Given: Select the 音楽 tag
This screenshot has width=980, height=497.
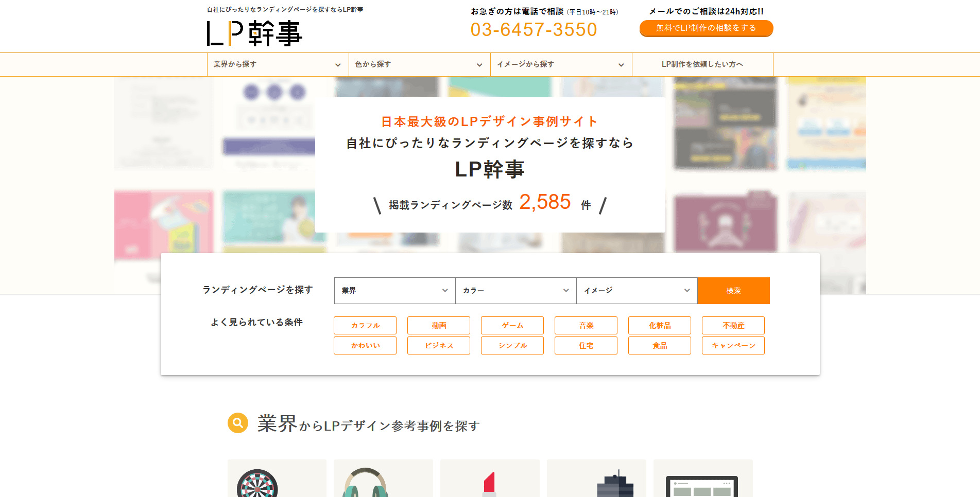Looking at the screenshot, I should 586,326.
